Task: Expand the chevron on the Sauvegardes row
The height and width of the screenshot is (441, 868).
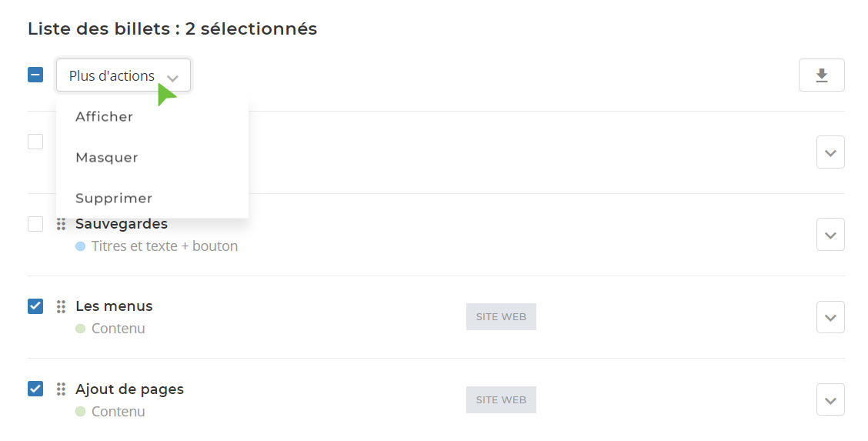Action: coord(830,235)
